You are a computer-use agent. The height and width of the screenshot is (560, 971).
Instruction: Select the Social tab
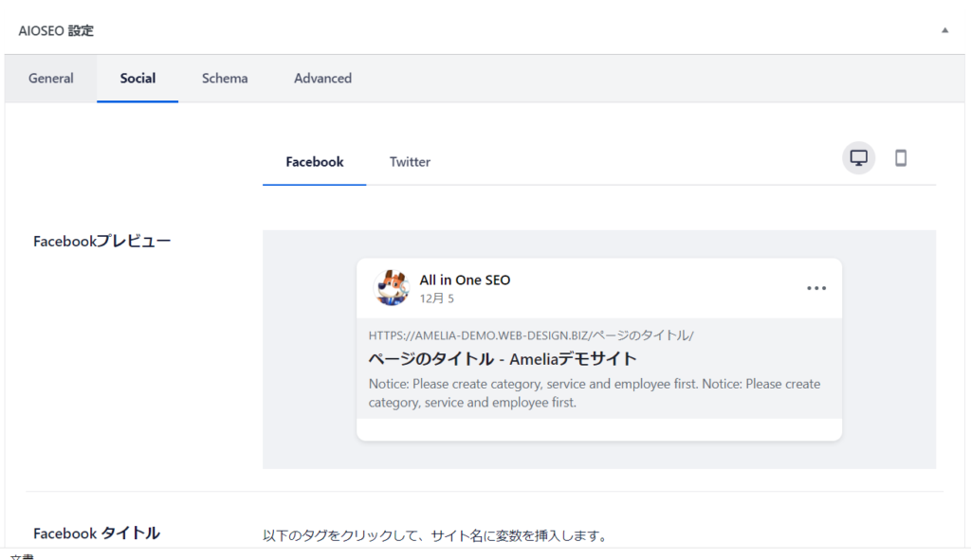coord(137,79)
